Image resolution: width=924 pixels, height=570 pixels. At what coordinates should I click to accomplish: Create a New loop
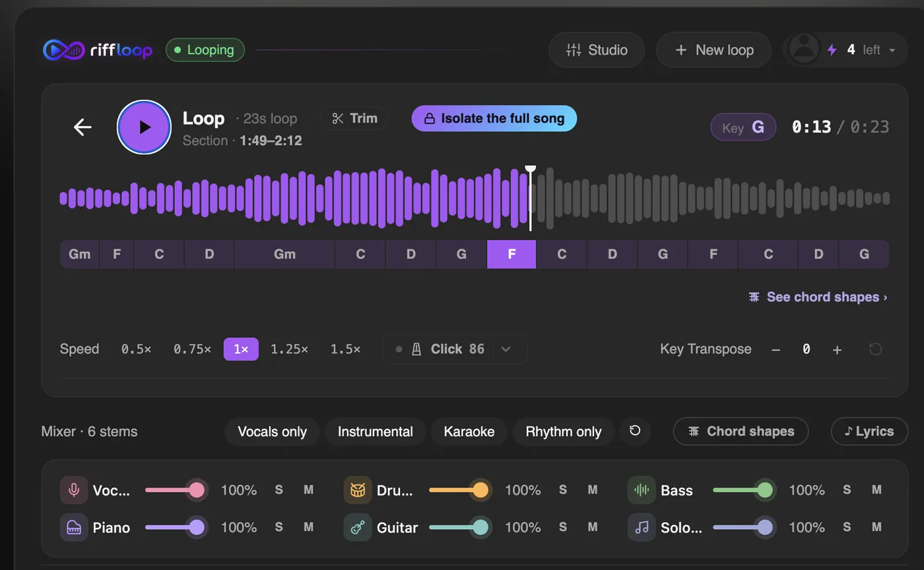[713, 49]
